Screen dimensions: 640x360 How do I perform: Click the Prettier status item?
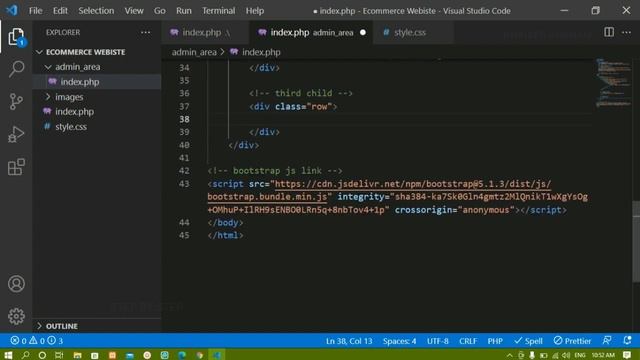pos(572,340)
